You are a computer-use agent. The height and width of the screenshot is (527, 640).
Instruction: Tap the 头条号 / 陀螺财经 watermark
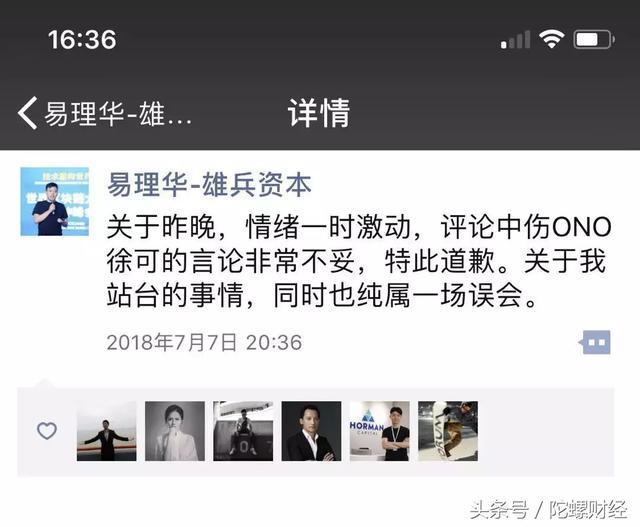(x=549, y=509)
